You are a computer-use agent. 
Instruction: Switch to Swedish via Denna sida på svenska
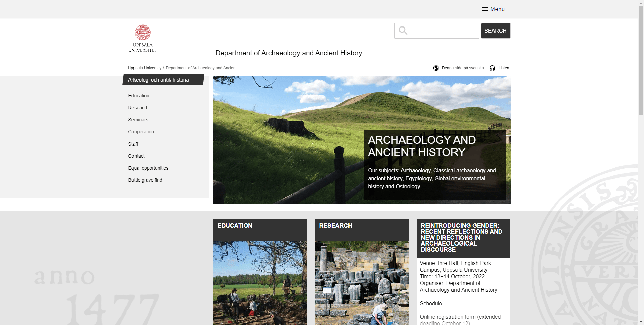463,68
